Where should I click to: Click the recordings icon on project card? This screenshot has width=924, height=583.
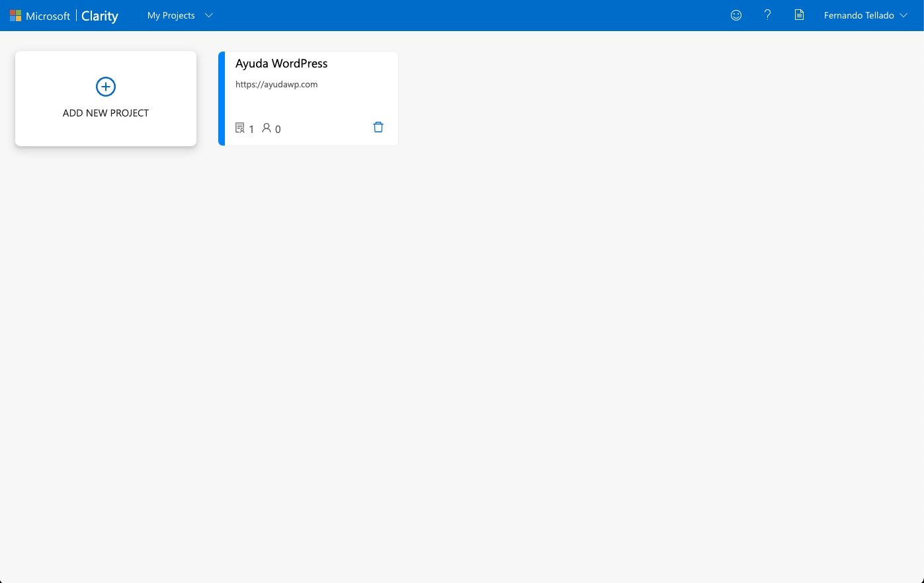coord(240,128)
